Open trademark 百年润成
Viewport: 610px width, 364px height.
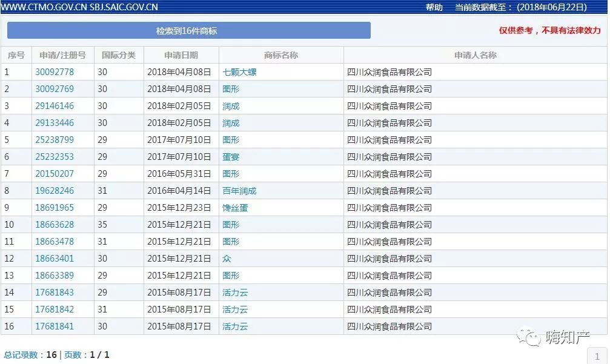239,191
